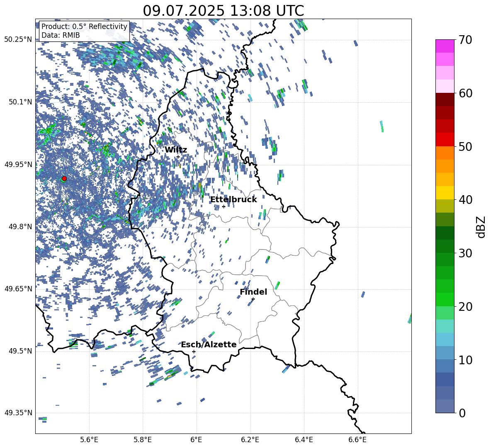Click the orange colorbar segment below 50
The image size is (491, 448).
445,153
